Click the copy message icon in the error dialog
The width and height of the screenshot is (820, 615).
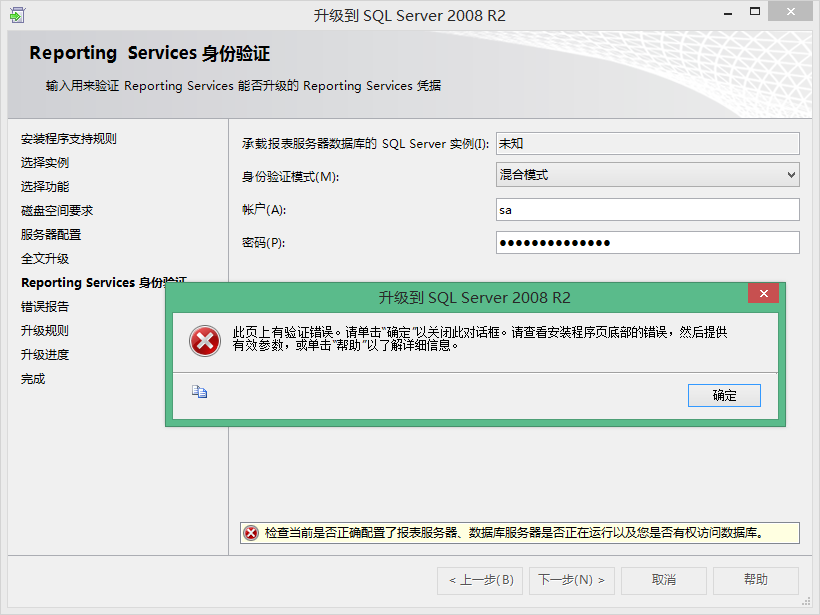click(x=199, y=392)
